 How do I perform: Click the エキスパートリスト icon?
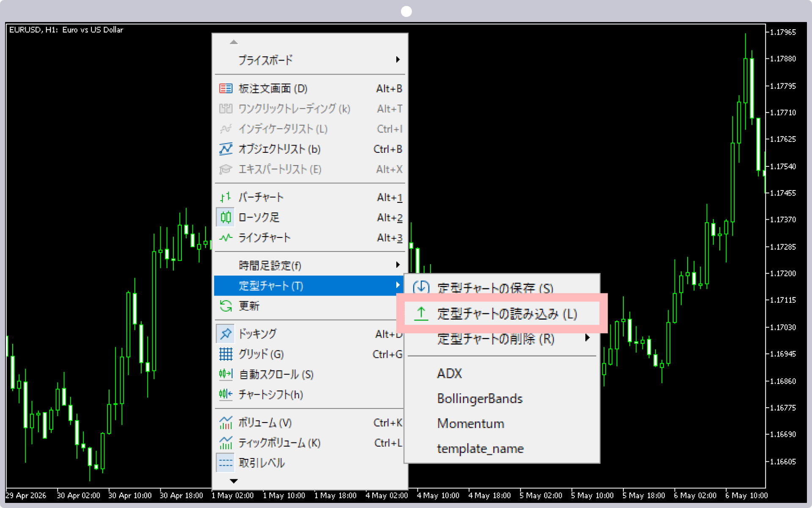(x=226, y=169)
